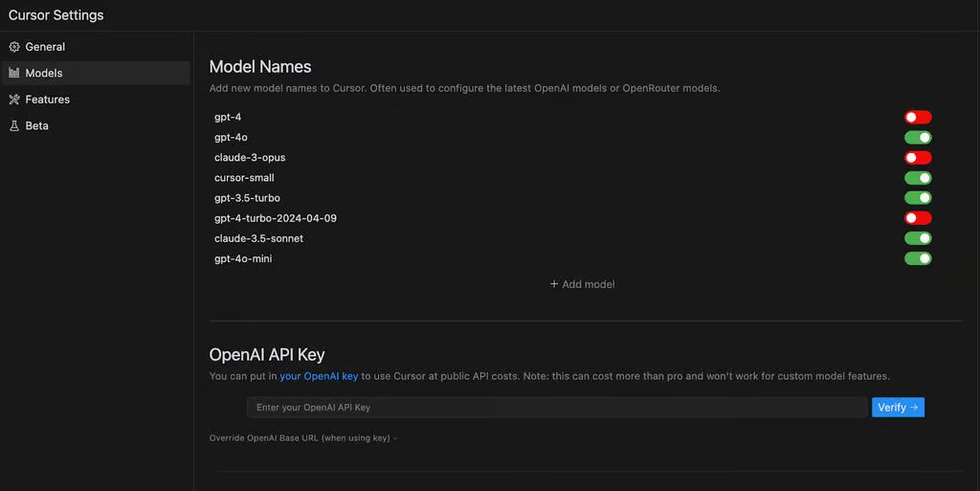
Task: Click the Features tools icon
Action: [14, 100]
